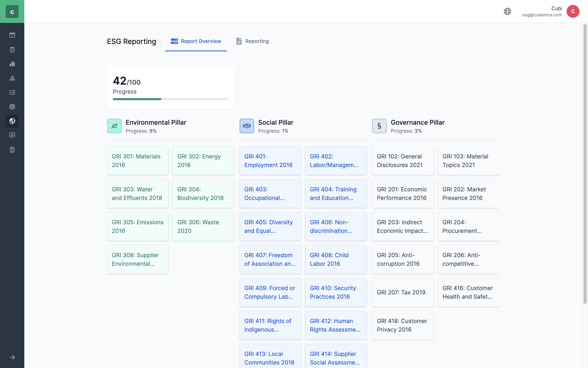
Task: Open GRI 303: Water and Effluents card
Action: [x=138, y=193]
